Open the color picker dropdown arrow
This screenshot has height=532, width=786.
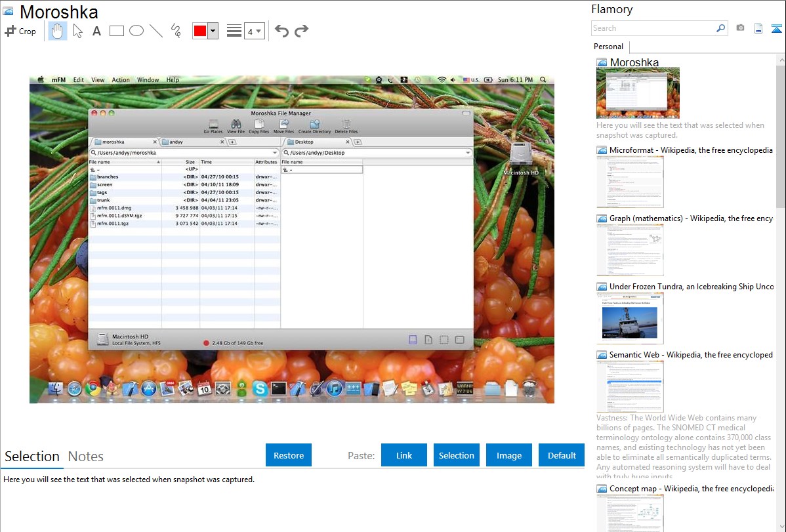(x=213, y=31)
